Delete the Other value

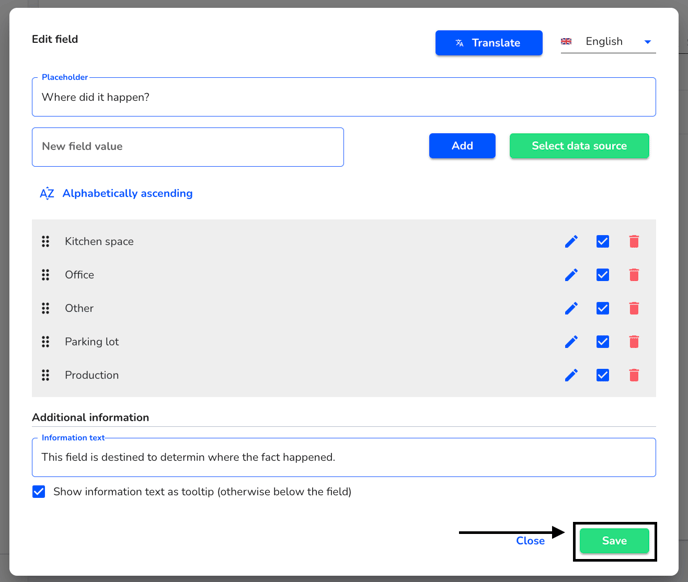point(634,308)
